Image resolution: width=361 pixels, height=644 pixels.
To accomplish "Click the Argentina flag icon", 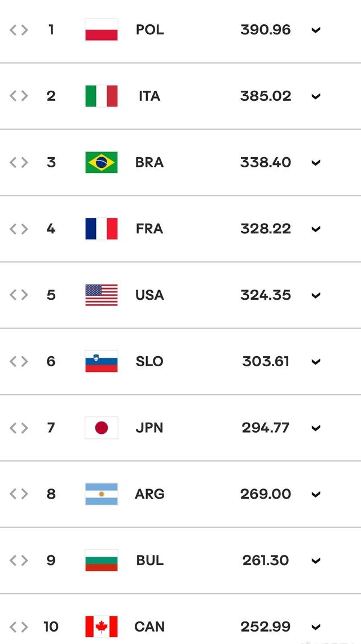I will click(x=102, y=494).
